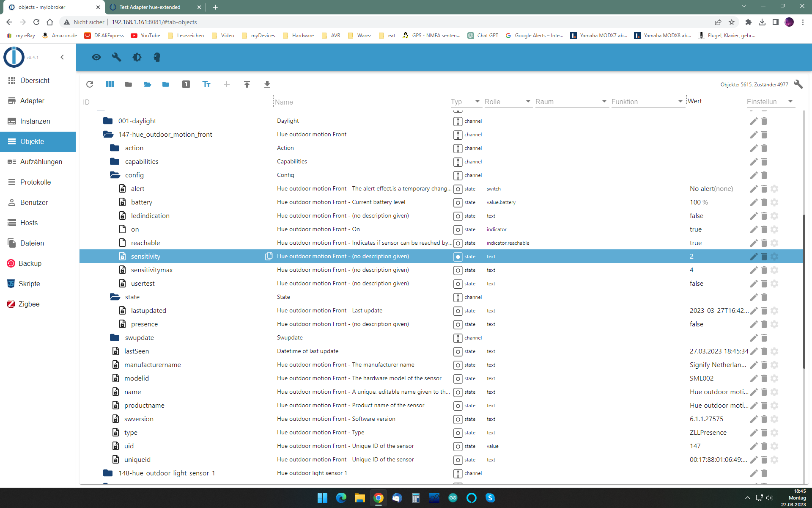The height and width of the screenshot is (508, 812).
Task: Open custom settings gear for lastSeen
Action: [774, 351]
